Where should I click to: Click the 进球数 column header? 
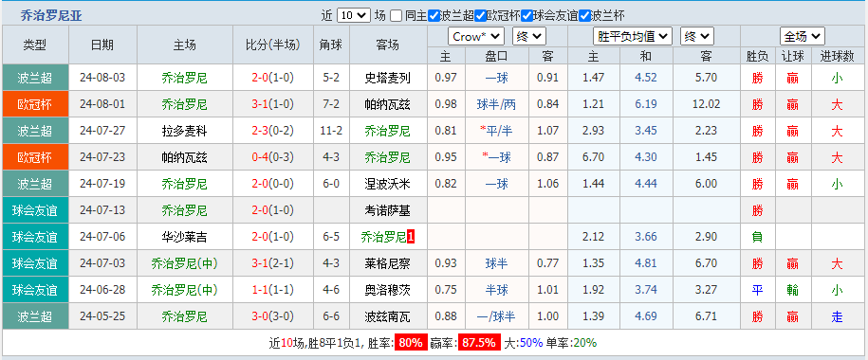click(x=837, y=56)
